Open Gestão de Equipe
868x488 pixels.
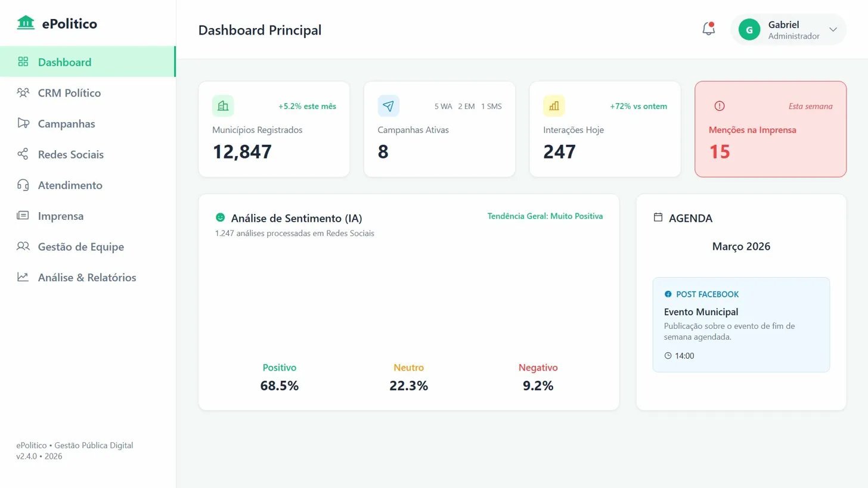coord(80,247)
